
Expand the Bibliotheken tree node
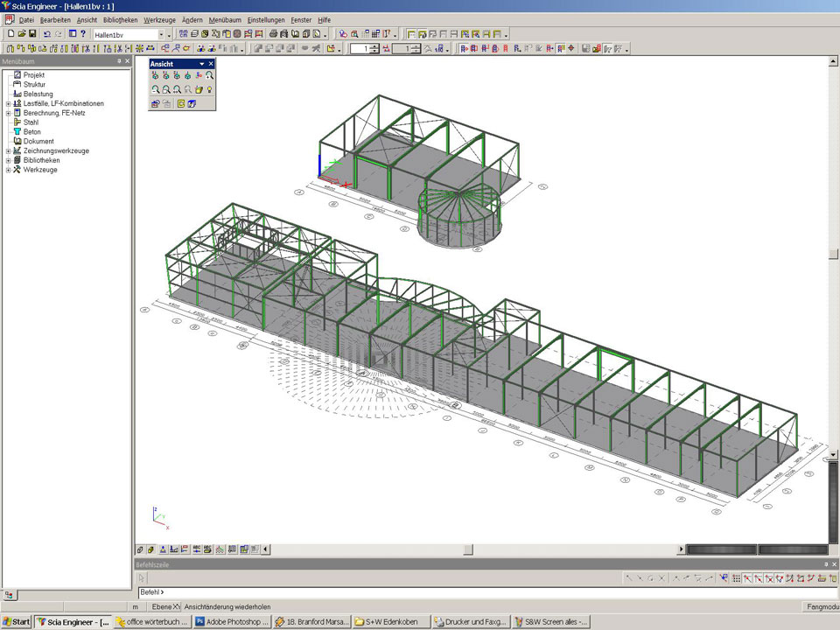[8, 161]
